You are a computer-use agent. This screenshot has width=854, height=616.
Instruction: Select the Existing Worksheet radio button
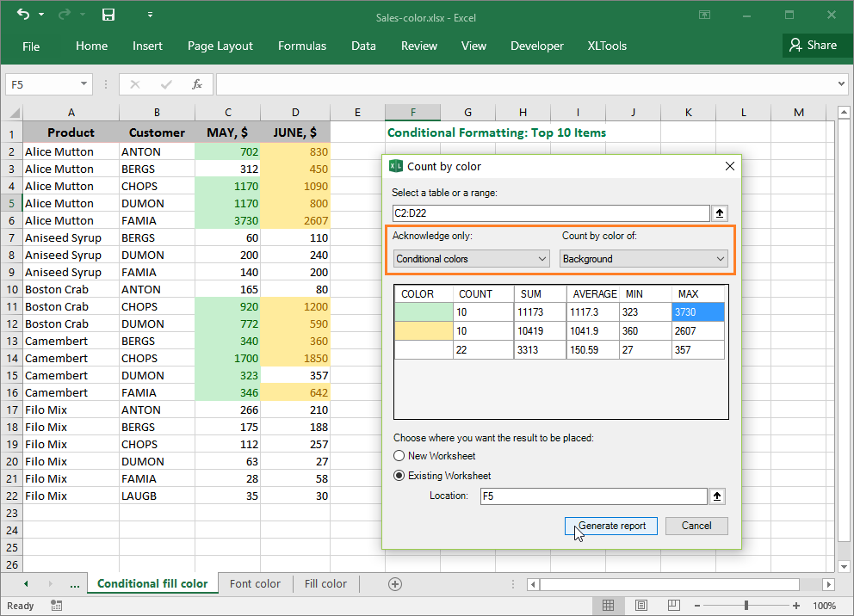coord(398,475)
